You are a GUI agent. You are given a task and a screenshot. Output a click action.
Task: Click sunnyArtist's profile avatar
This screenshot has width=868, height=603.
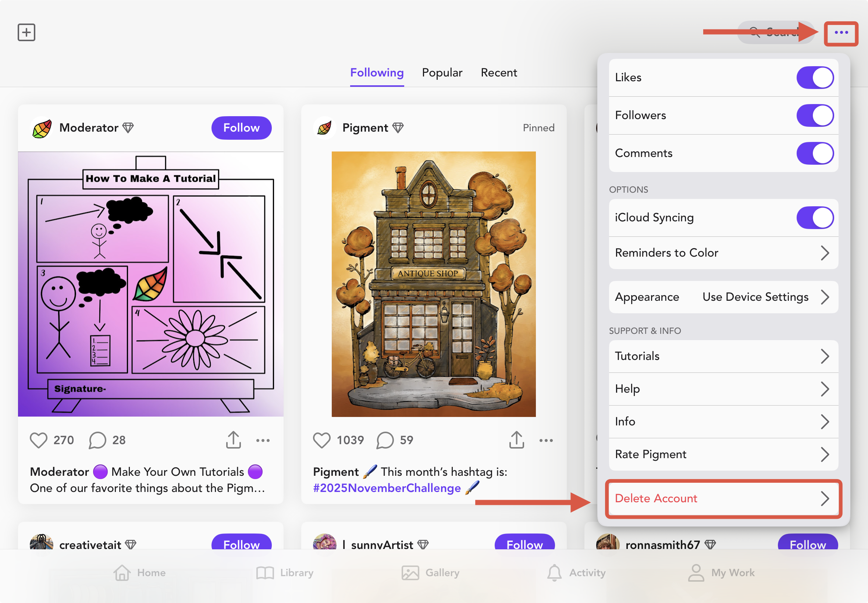click(x=325, y=542)
